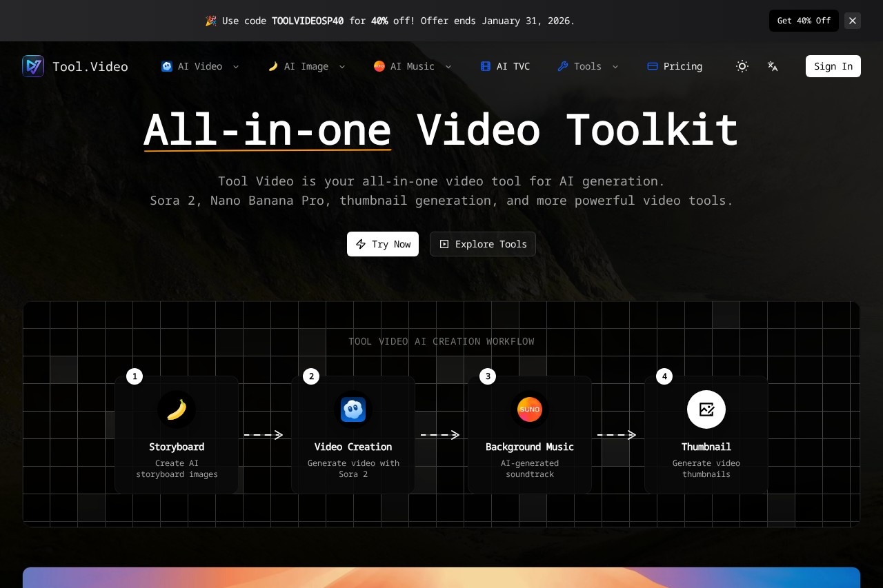Click the Sign In button
Image resolution: width=883 pixels, height=588 pixels.
(833, 66)
